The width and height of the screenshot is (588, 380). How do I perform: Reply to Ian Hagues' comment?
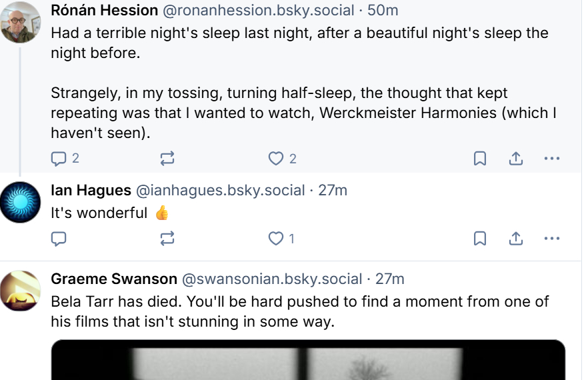[x=59, y=238]
